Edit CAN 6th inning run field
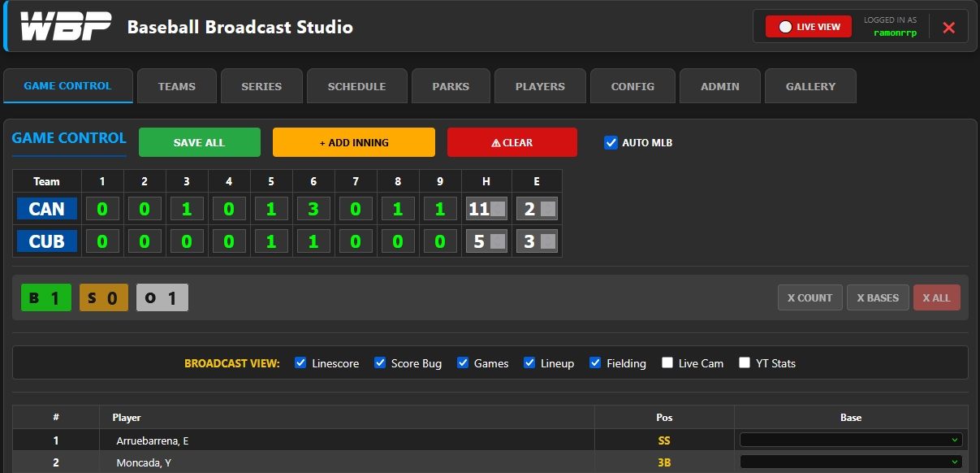Viewport: 980px width, 473px height. click(x=313, y=209)
